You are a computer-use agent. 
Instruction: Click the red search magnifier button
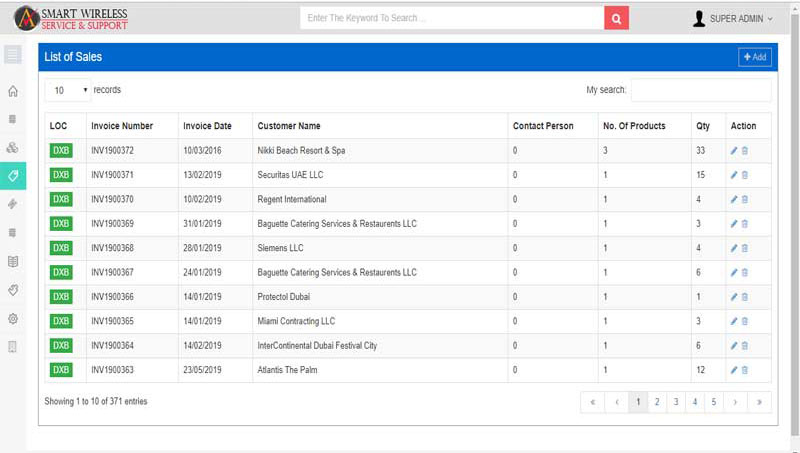pyautogui.click(x=617, y=18)
